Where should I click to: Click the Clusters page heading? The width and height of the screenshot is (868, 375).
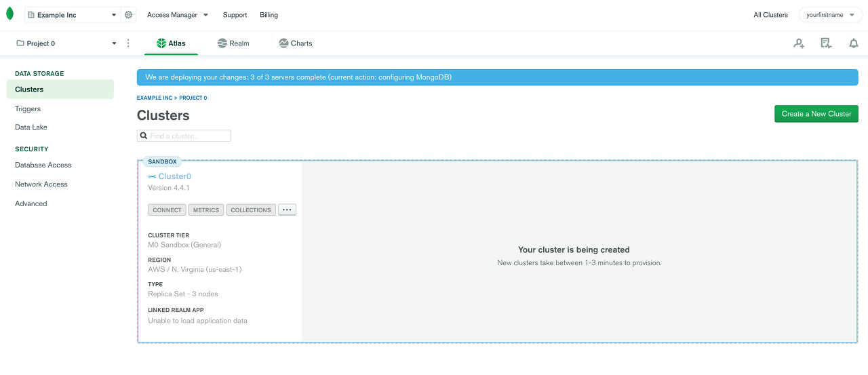pyautogui.click(x=163, y=115)
